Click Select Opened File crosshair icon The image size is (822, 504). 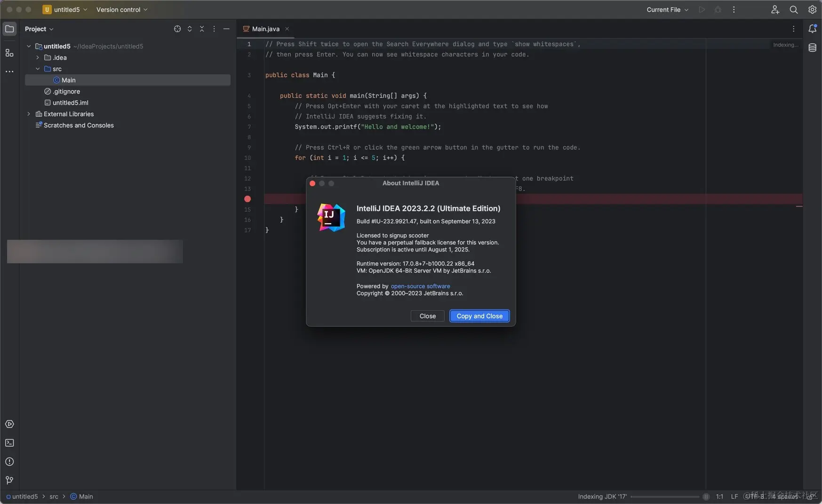tap(177, 29)
